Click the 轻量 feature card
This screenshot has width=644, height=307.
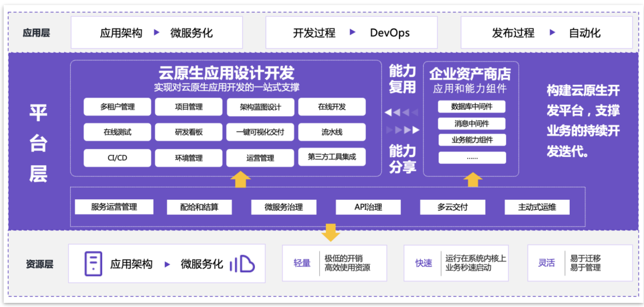coord(334,263)
